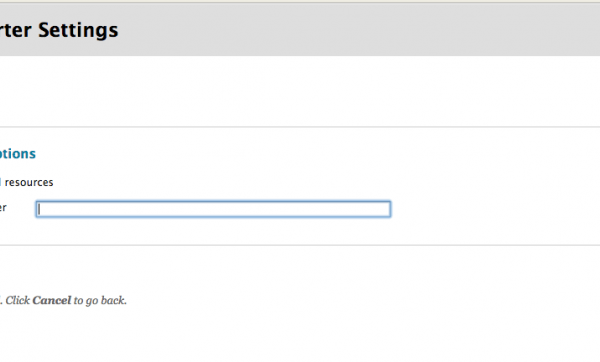Click the 'resources' checkbox label
Screen dimensions: 600x362
[29, 183]
